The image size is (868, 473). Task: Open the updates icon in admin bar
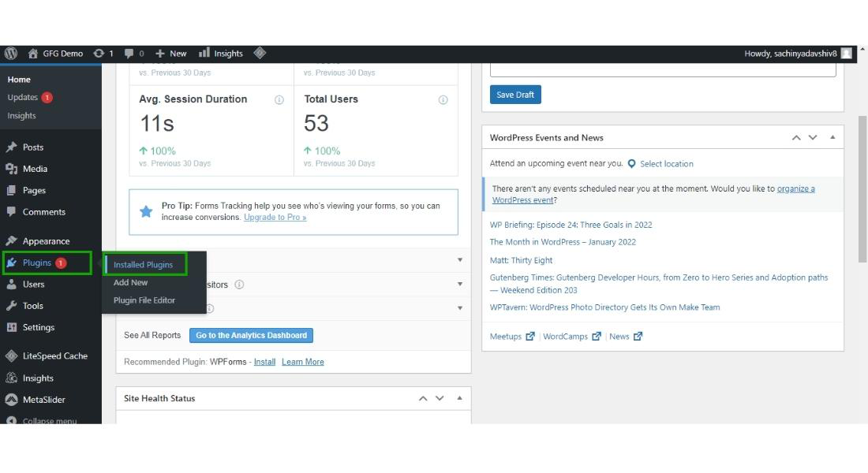click(103, 53)
